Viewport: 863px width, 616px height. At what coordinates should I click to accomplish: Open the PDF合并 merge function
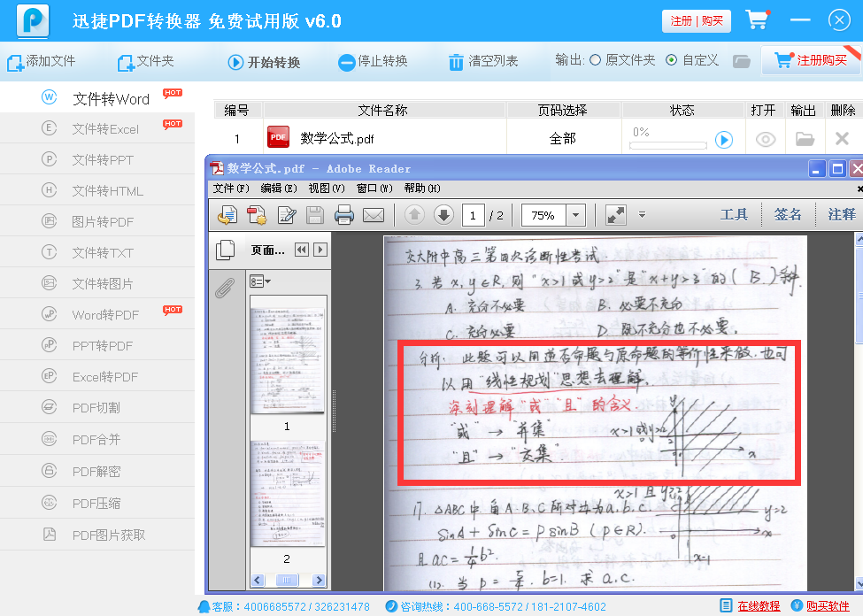click(97, 439)
